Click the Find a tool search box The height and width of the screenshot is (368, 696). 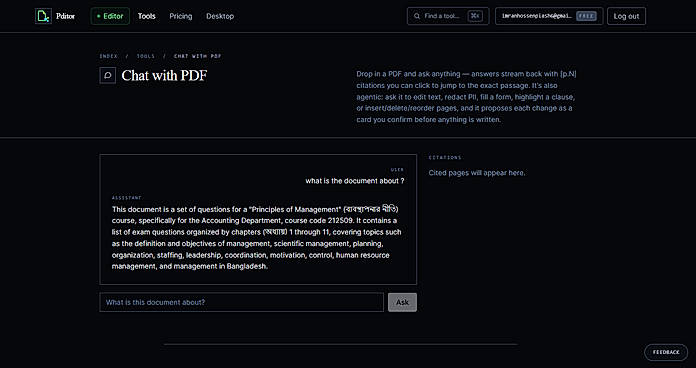pos(448,16)
